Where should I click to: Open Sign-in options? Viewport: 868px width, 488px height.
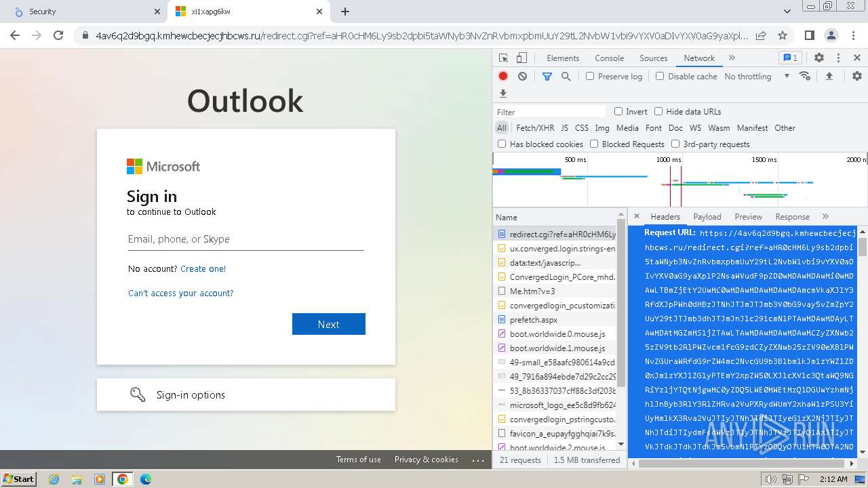[x=246, y=394]
